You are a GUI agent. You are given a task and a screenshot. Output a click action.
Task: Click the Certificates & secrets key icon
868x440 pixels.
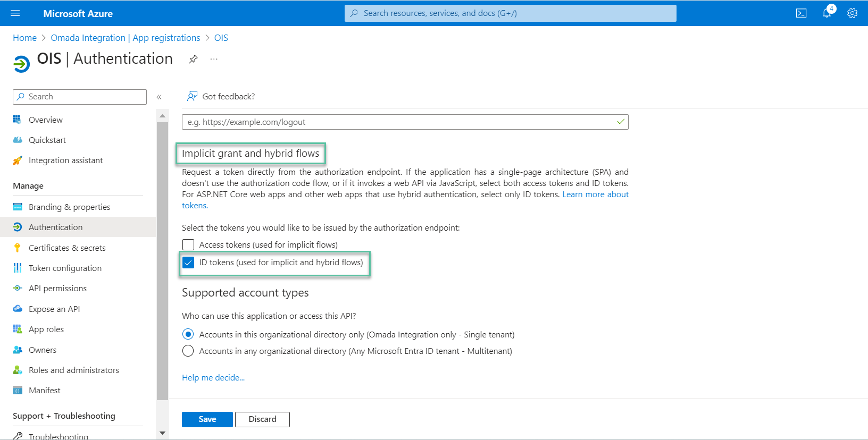pyautogui.click(x=18, y=248)
